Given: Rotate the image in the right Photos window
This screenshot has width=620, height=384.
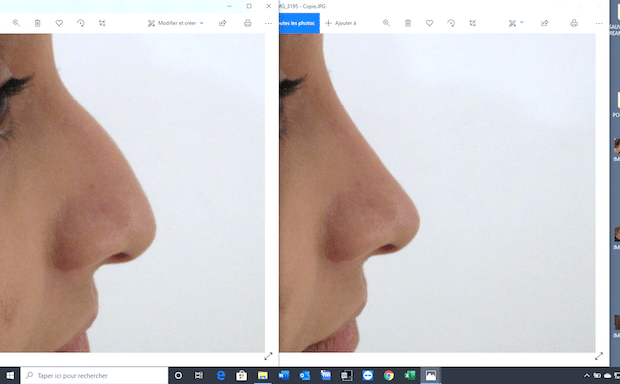Looking at the screenshot, I should point(451,23).
